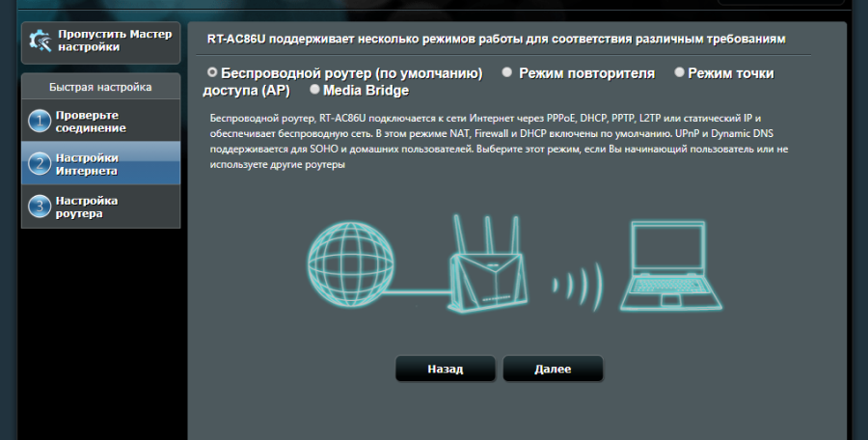The height and width of the screenshot is (440, 868).
Task: Click the Назад button
Action: [445, 369]
